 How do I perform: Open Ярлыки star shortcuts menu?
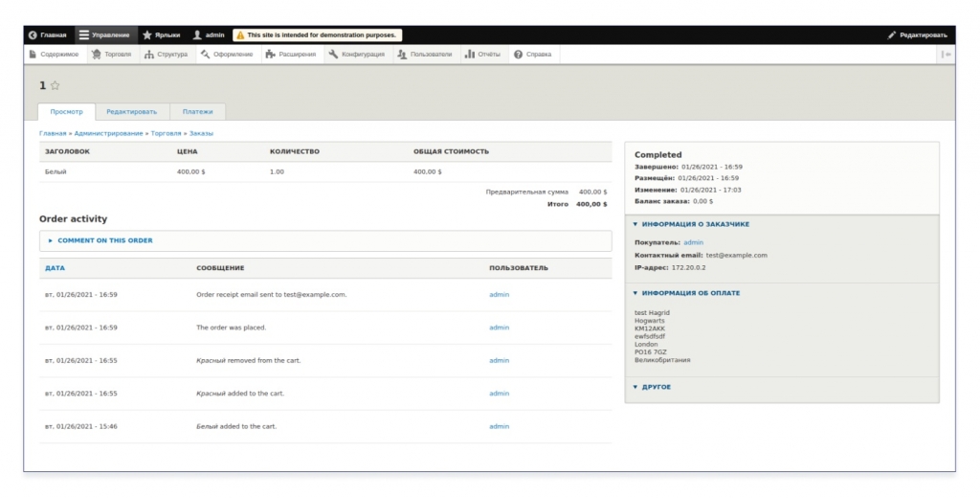point(161,35)
